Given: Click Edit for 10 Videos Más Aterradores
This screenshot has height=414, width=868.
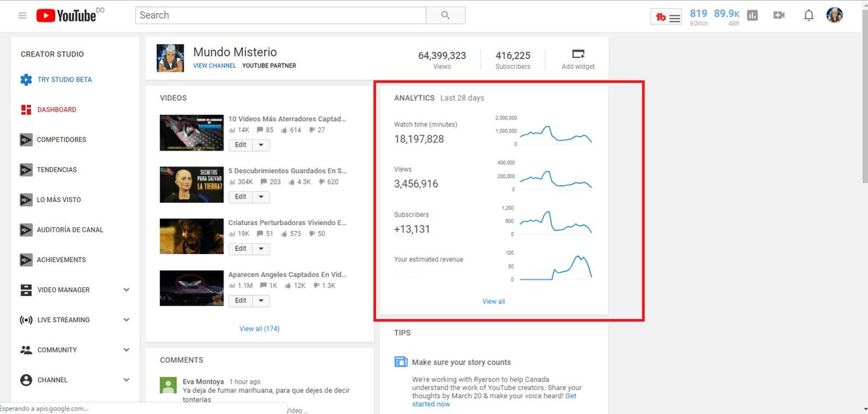Looking at the screenshot, I should click(x=240, y=145).
